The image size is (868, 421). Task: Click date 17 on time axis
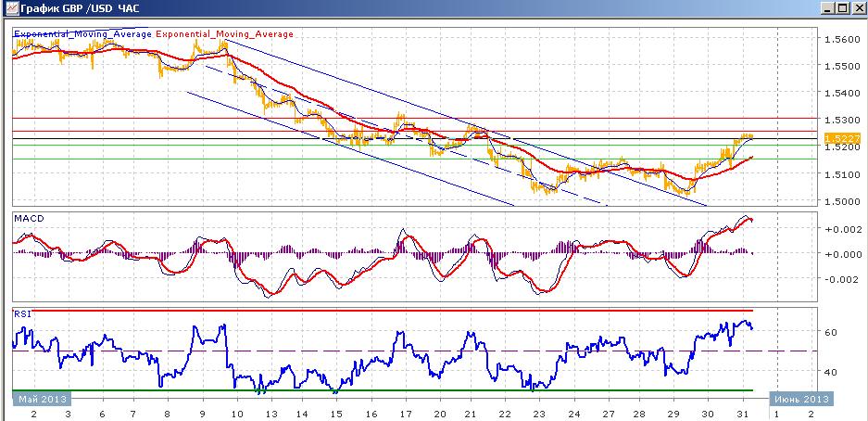[406, 414]
